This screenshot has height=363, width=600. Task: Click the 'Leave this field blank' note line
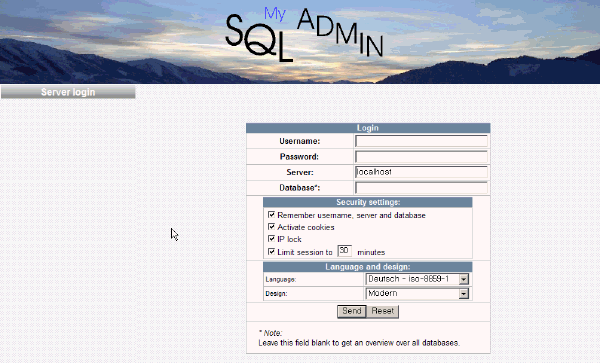click(x=359, y=343)
